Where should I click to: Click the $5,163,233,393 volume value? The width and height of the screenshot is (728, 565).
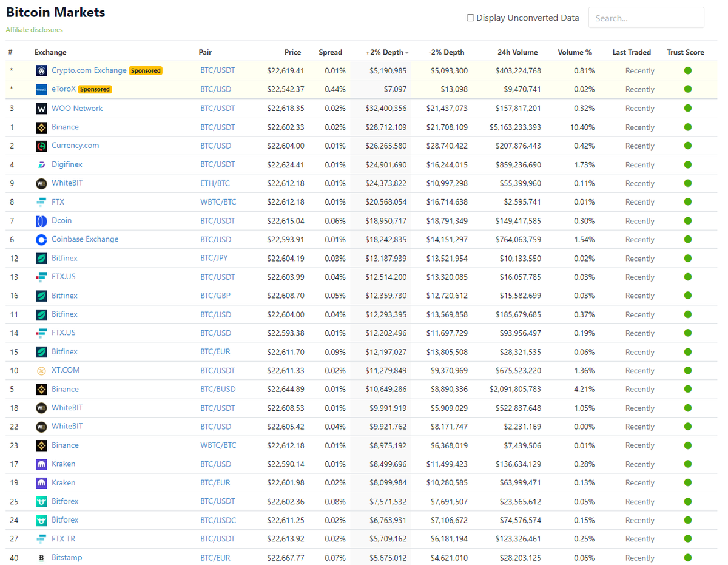click(515, 127)
